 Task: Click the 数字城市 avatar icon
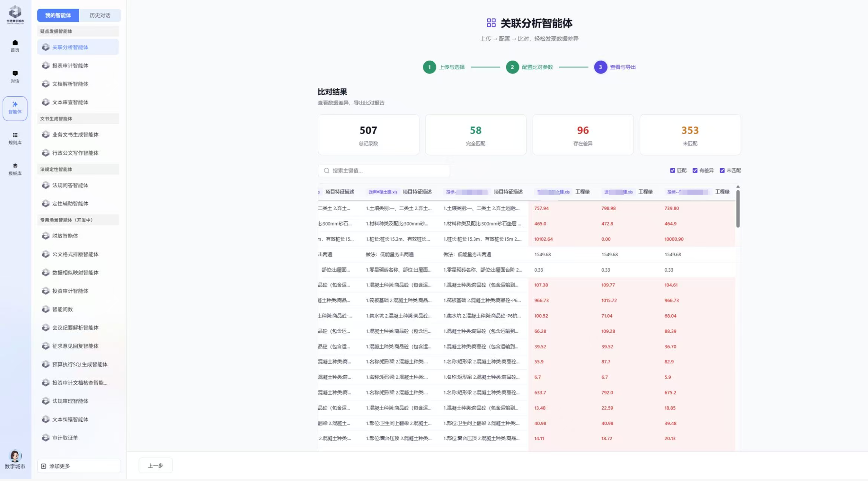tap(15, 456)
